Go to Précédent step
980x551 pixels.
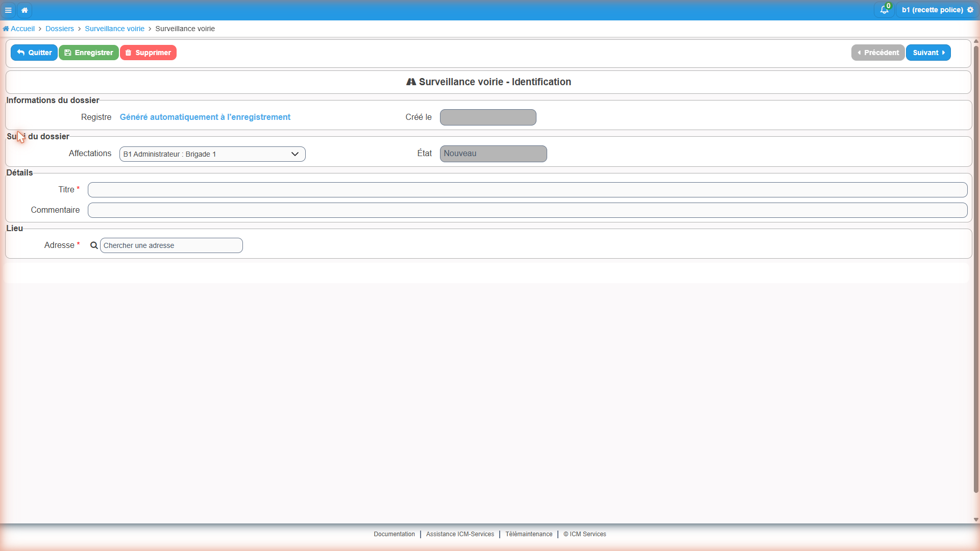point(878,53)
